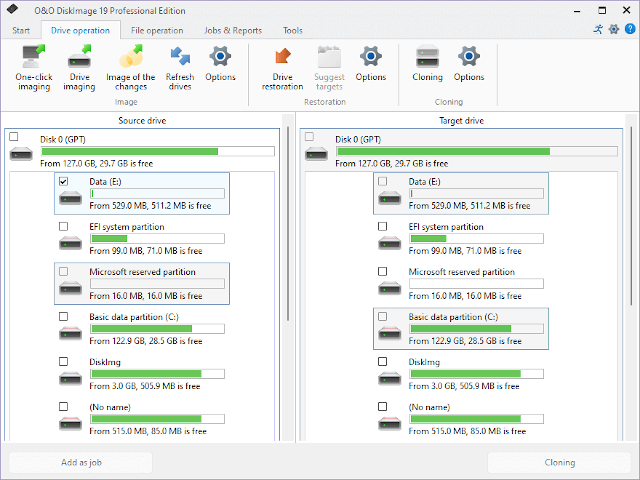Click target (No name) drive icon
The image size is (640, 480).
(389, 424)
